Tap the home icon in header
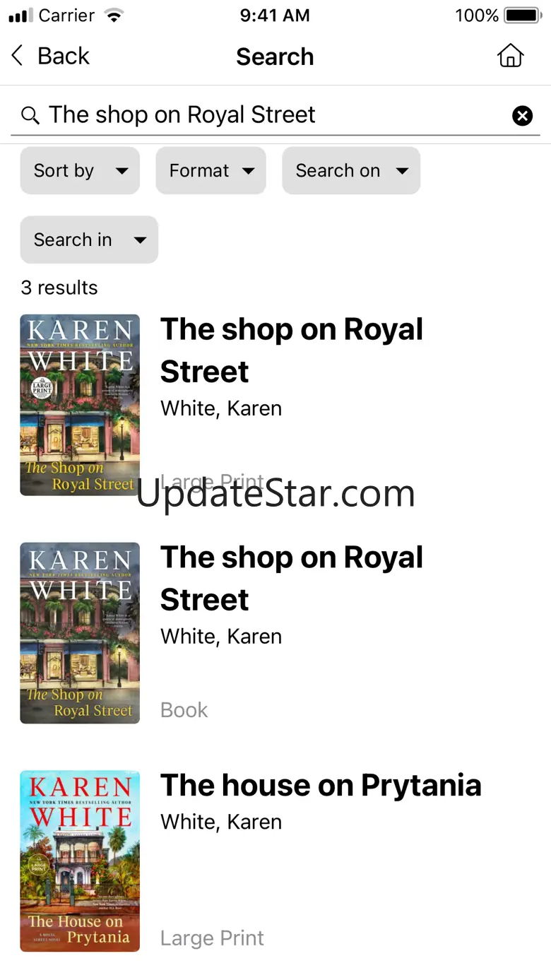This screenshot has height=980, width=551. pos(510,56)
